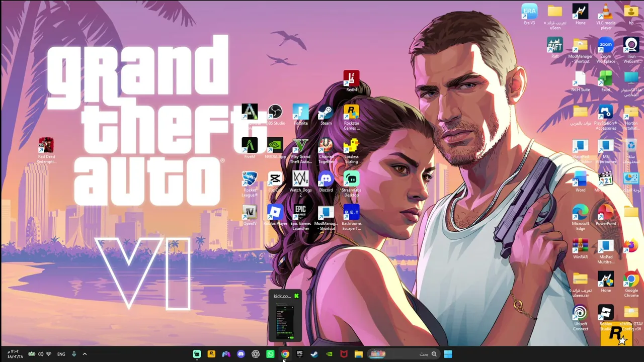Open the Ubisoft Connect shortcut

pos(580,319)
